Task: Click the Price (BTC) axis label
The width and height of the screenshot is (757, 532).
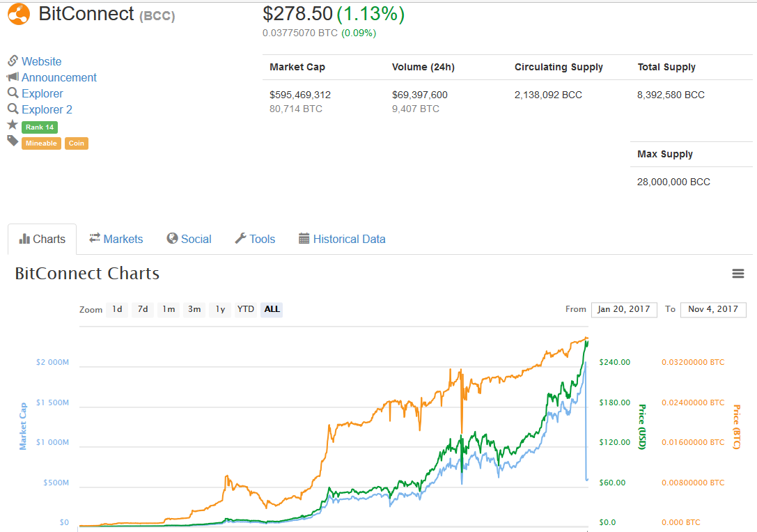Action: [736, 427]
